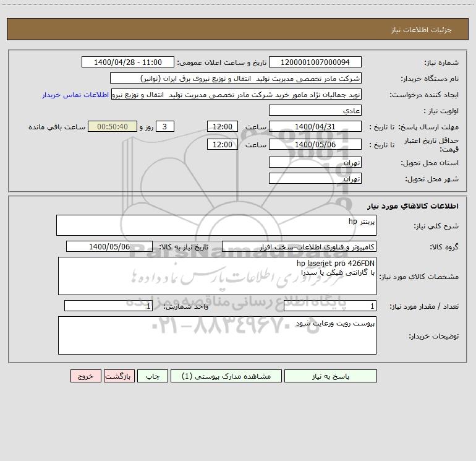Viewport: 476px width, 461px height.
Task: Click the پاسخ به نیاز button
Action: pyautogui.click(x=330, y=376)
